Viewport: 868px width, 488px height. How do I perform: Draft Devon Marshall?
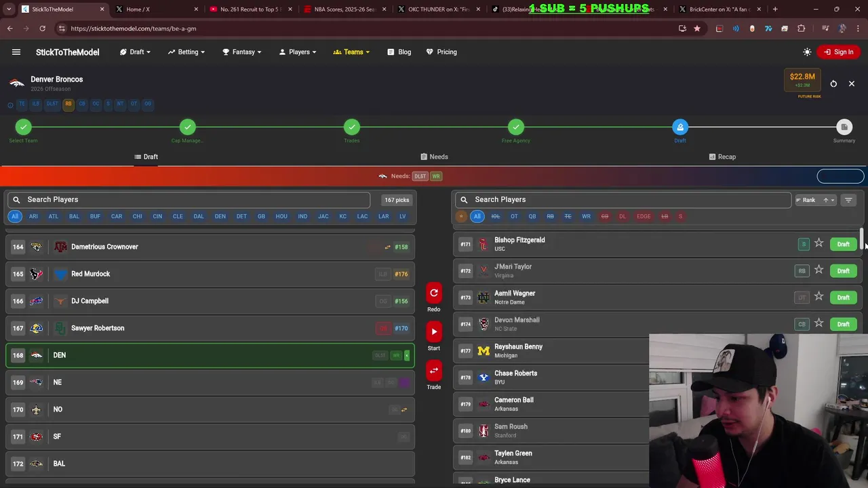(843, 324)
